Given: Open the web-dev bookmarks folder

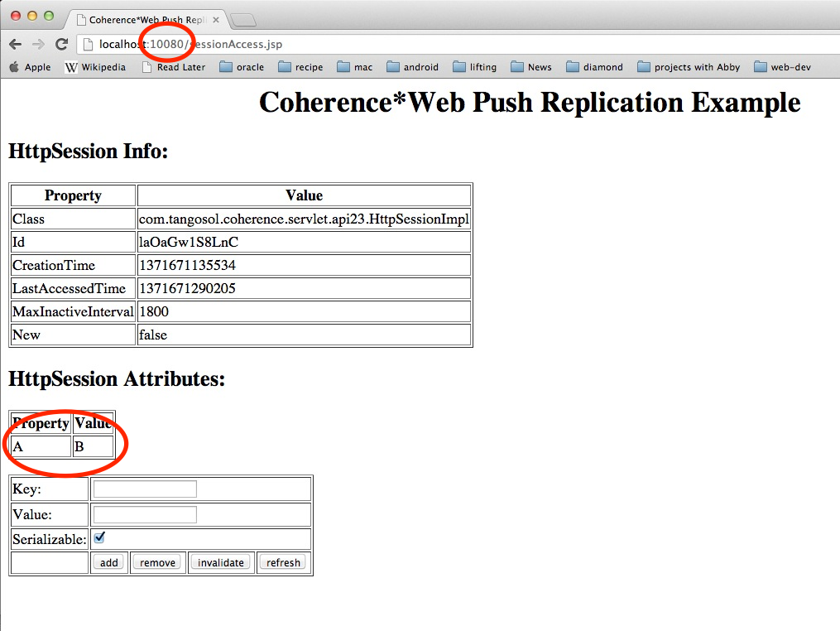Looking at the screenshot, I should [x=782, y=67].
